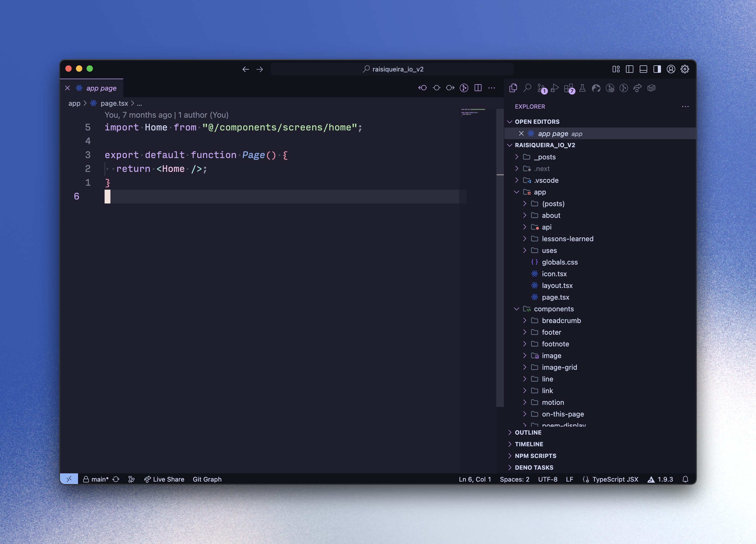This screenshot has height=544, width=756.
Task: Expand the lessons-learned folder
Action: coord(600,239)
